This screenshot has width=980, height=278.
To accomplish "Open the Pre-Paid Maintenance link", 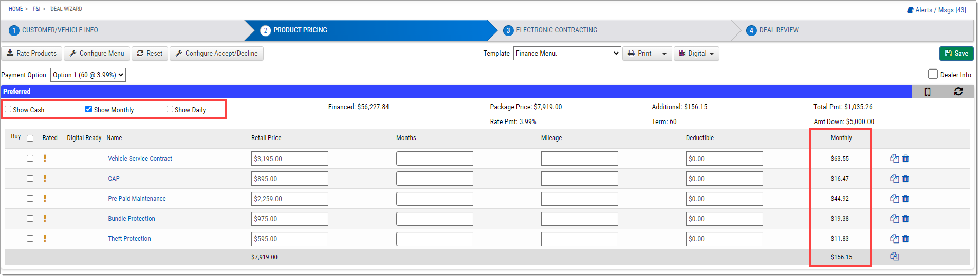I will (137, 199).
